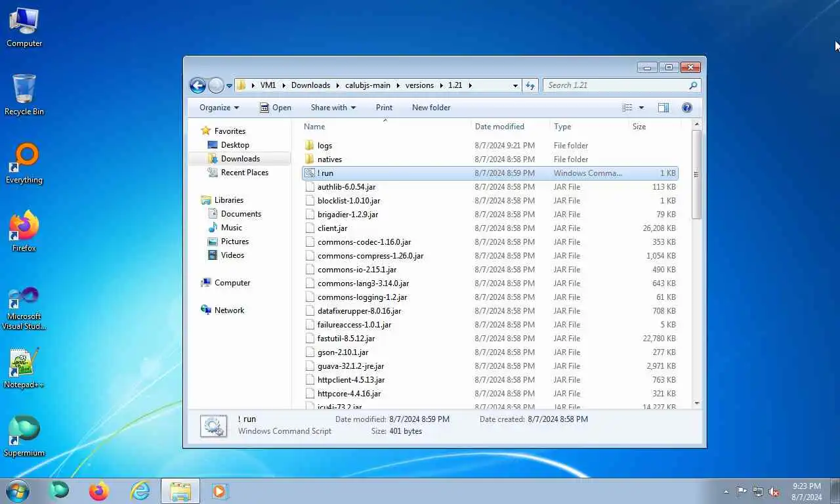Click the Print toolbar button
This screenshot has width=840, height=504.
(x=384, y=108)
